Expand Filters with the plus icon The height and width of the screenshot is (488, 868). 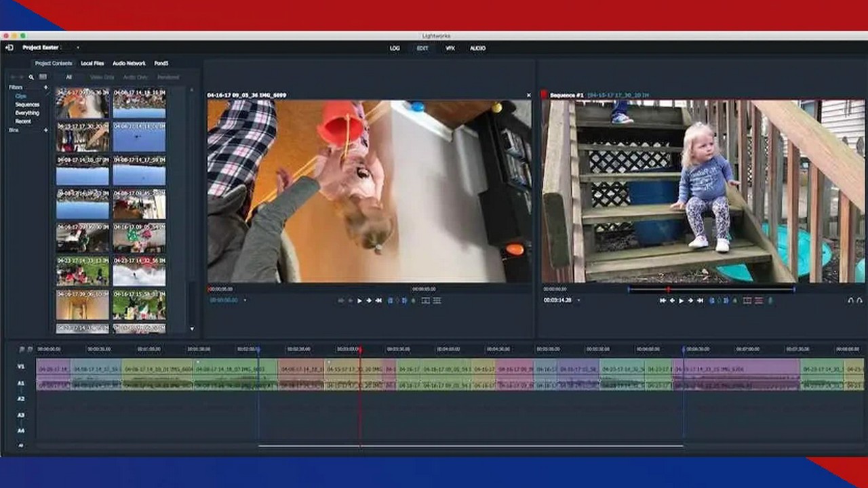tap(46, 87)
